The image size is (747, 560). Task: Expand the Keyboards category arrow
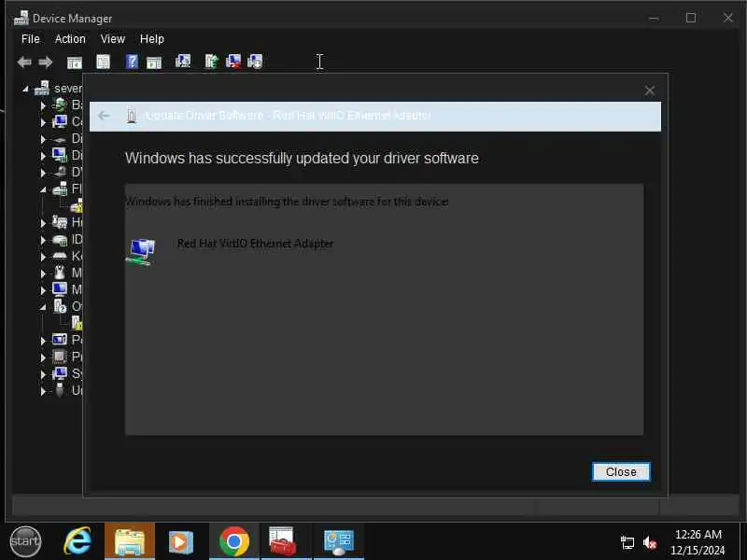point(43,256)
